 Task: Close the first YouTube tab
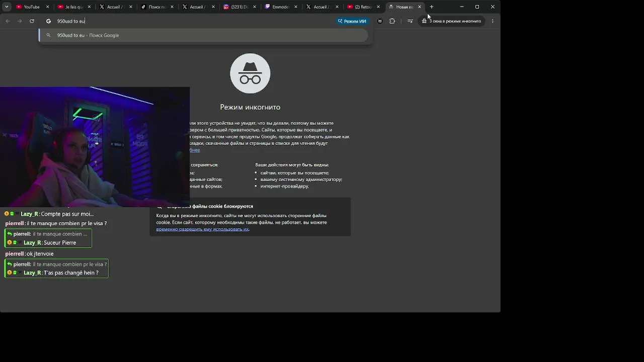(x=48, y=7)
